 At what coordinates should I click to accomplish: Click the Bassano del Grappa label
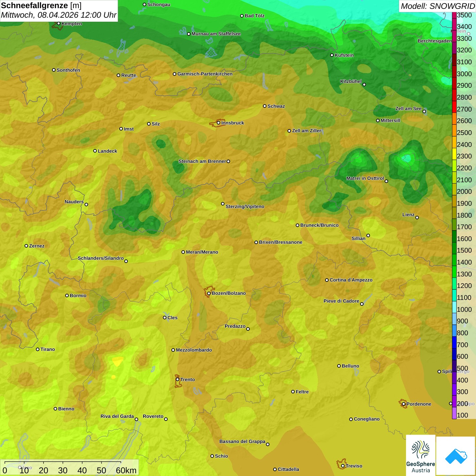coord(242,441)
